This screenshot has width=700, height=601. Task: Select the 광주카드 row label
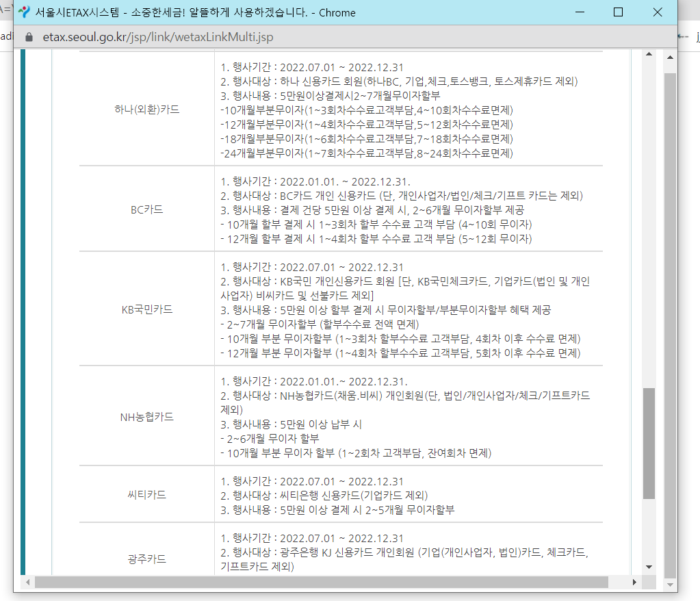(147, 559)
